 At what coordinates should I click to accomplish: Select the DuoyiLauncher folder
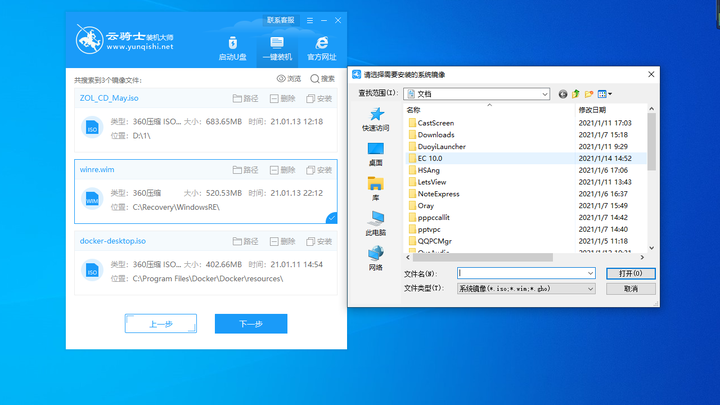pos(437,146)
